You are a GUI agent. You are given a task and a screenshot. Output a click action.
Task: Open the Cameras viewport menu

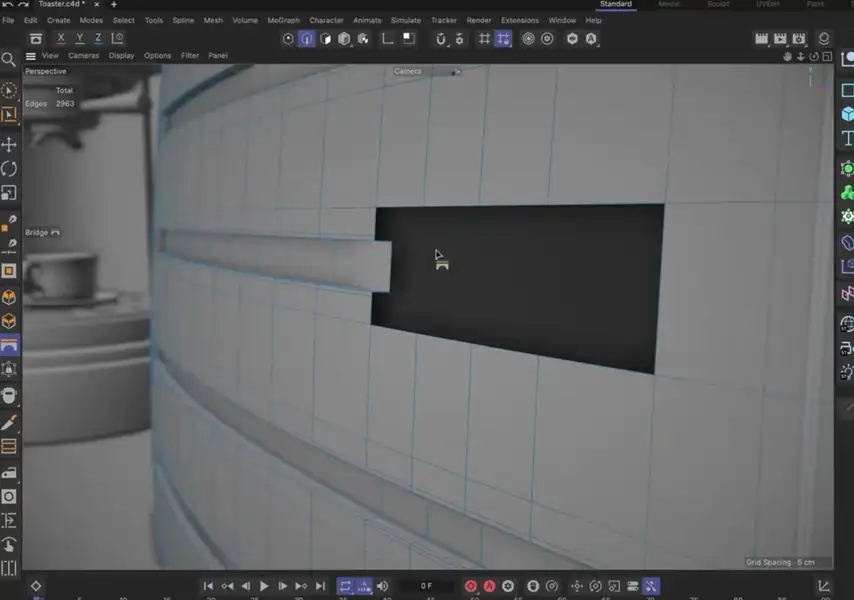pos(82,55)
